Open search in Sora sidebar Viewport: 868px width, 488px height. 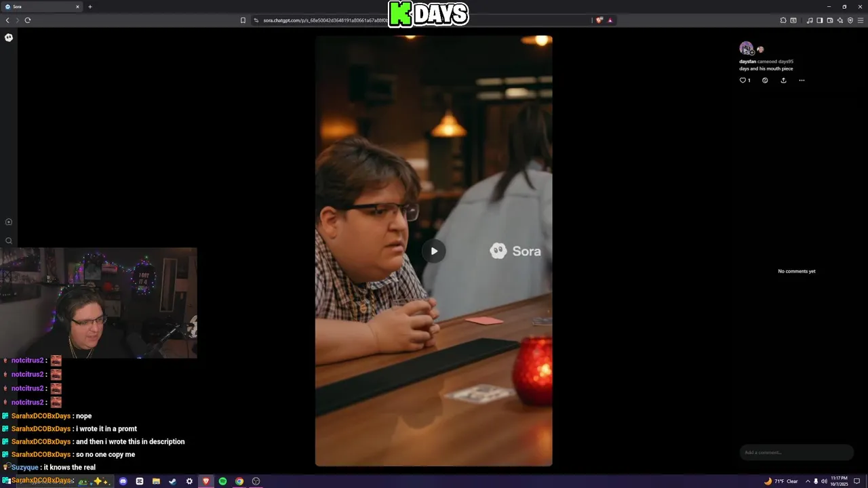[9, 241]
